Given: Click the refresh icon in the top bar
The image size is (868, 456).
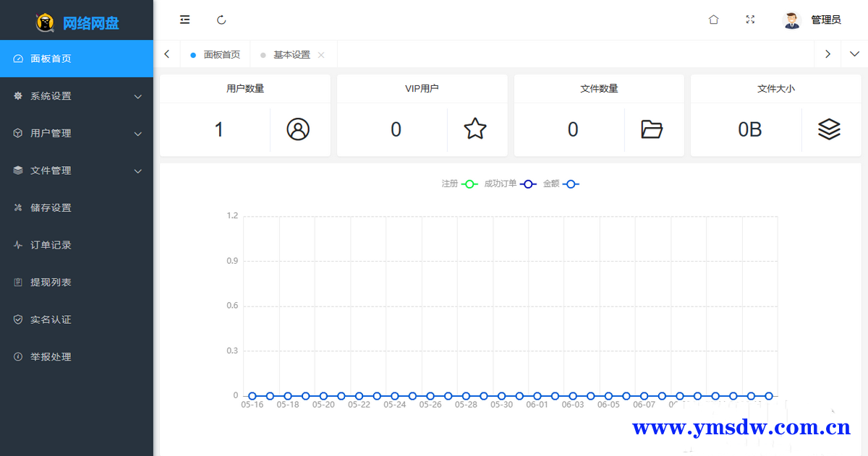Looking at the screenshot, I should pos(221,20).
